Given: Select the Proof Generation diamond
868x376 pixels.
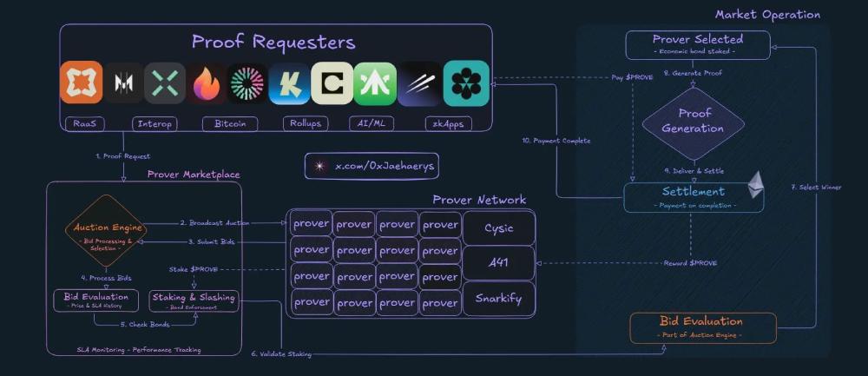Looking at the screenshot, I should click(x=693, y=123).
